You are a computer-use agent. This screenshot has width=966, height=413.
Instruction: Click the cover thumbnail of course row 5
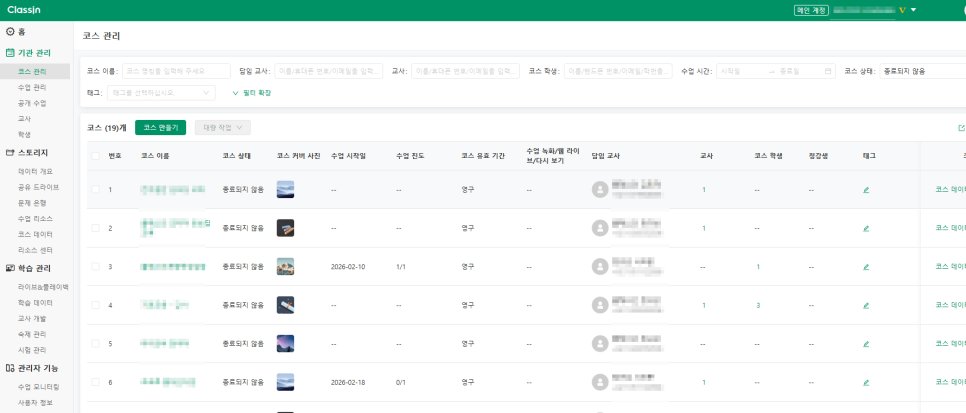tap(285, 343)
